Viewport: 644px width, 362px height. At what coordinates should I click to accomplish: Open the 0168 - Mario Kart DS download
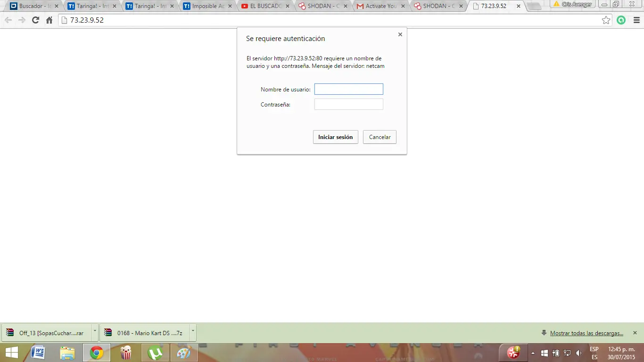point(144,333)
